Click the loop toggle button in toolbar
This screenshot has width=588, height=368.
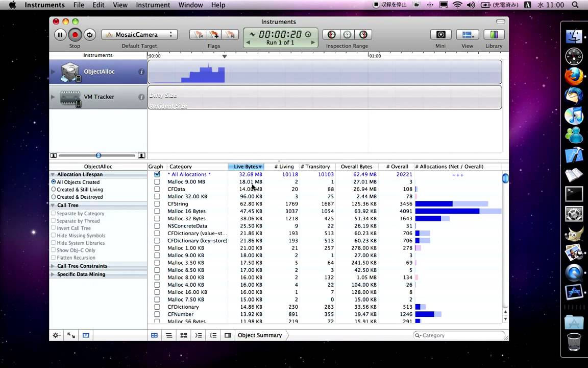(89, 35)
